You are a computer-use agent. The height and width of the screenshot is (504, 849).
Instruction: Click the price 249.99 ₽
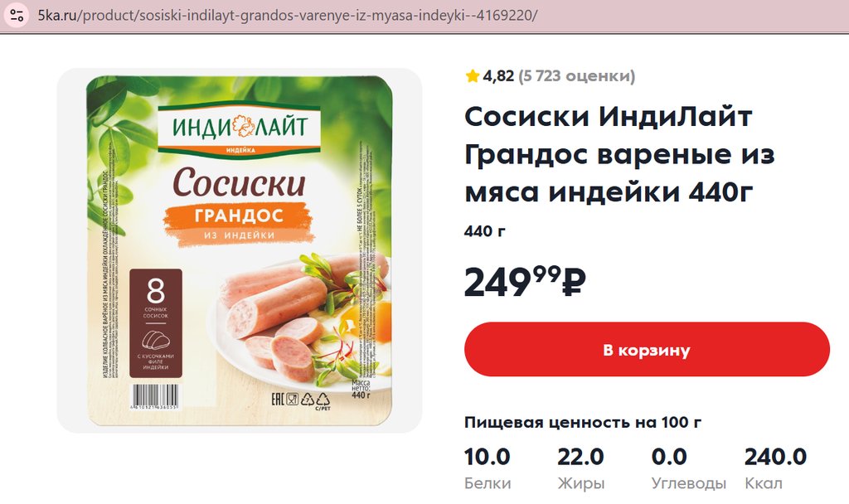(525, 282)
